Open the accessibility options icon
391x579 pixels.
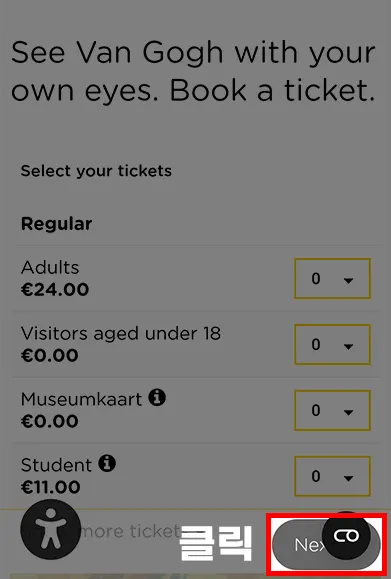[x=51, y=529]
